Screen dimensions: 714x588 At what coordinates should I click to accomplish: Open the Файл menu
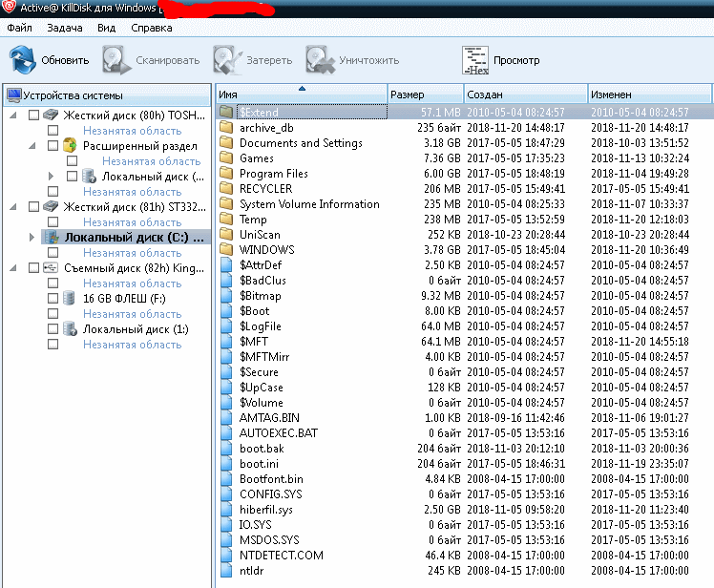19,29
